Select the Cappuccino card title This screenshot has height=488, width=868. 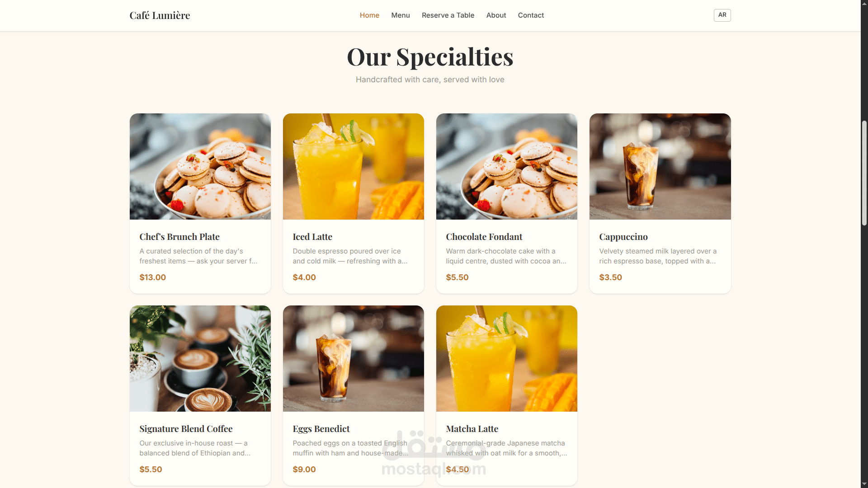coord(623,237)
